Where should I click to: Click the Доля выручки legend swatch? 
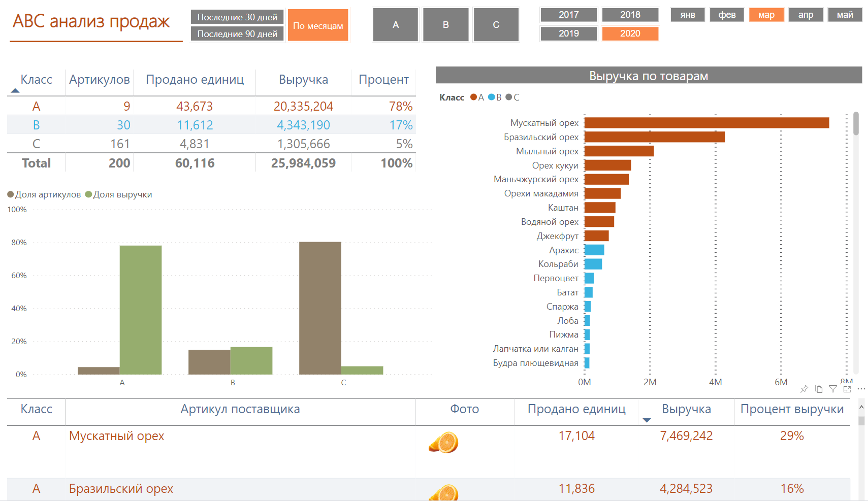click(x=88, y=194)
